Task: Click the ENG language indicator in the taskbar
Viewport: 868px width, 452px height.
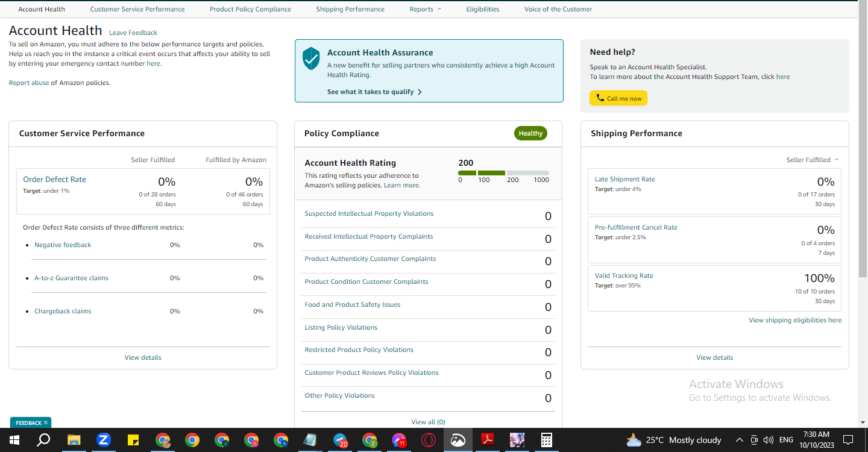Action: 787,440
